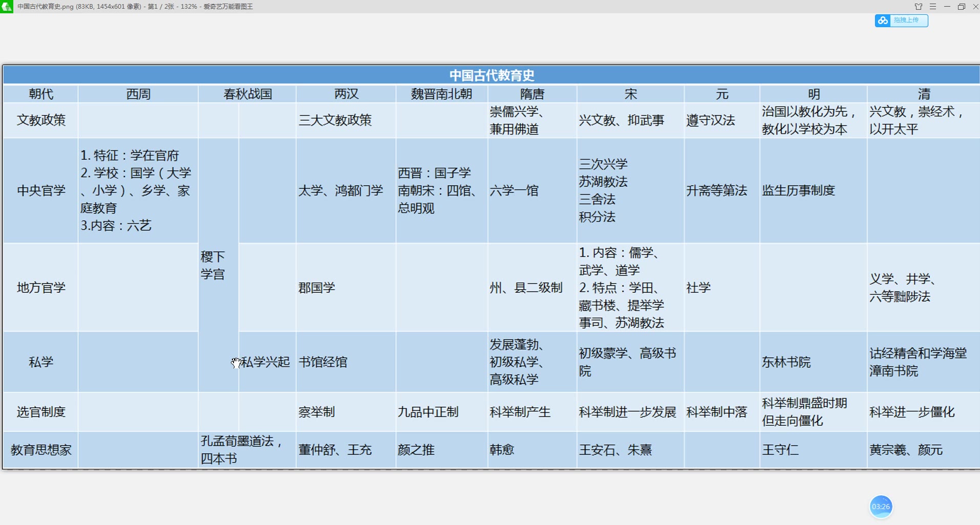
Task: Click the green image viewer app logo
Action: tap(7, 7)
